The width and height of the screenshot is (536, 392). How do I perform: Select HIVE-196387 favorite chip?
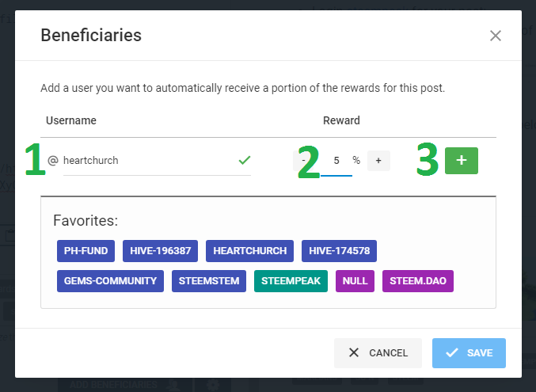point(160,251)
